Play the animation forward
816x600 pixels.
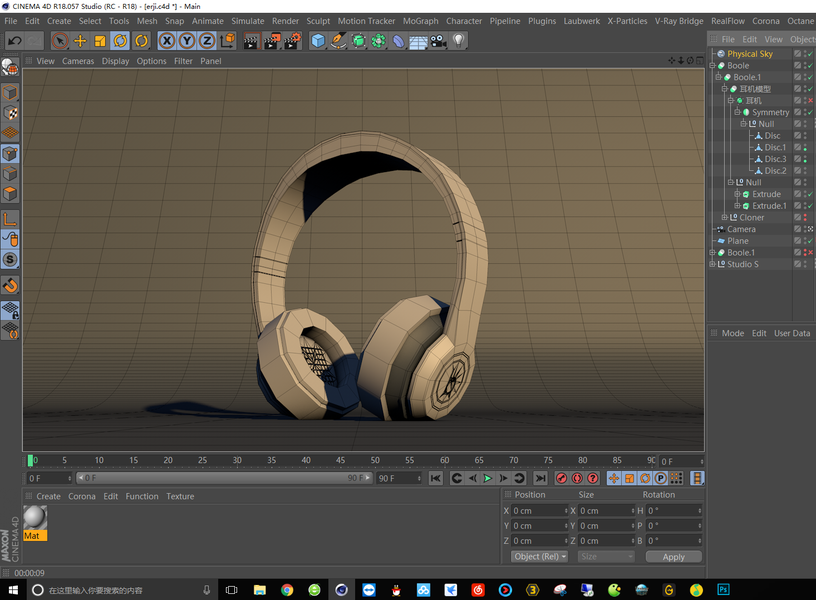(488, 478)
